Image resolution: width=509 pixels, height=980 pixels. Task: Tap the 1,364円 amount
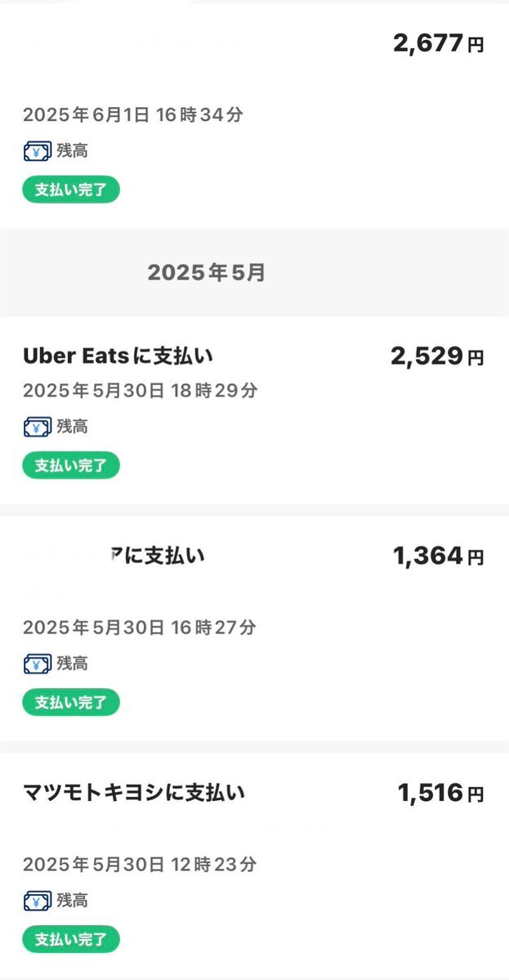[439, 556]
